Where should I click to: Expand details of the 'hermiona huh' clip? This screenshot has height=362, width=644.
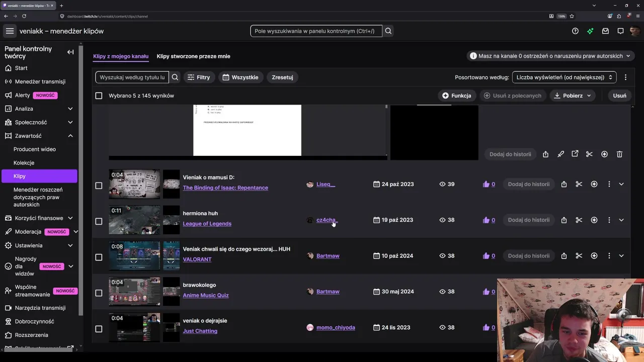[x=621, y=220]
